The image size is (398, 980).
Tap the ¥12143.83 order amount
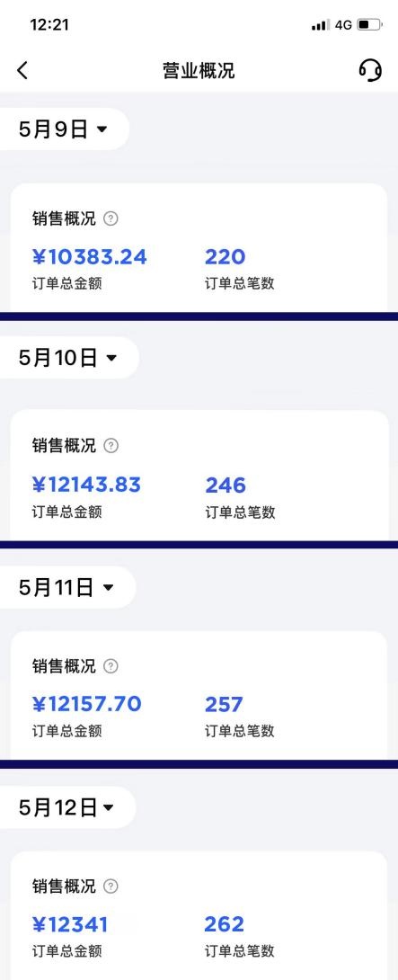pos(87,485)
